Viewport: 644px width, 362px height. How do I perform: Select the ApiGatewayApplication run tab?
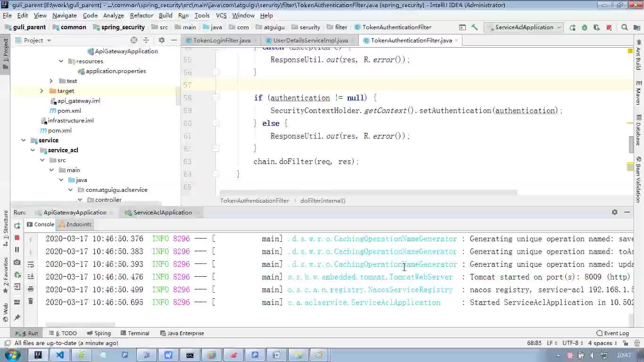click(74, 213)
